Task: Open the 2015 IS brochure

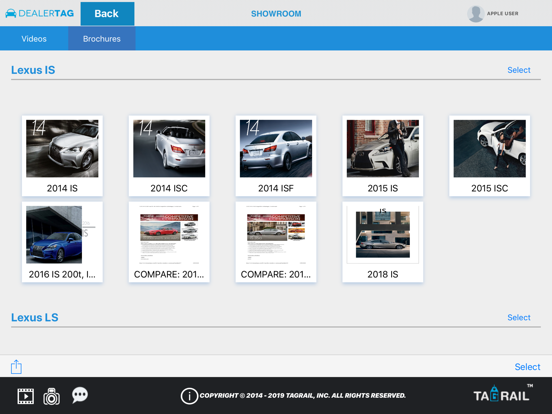Action: tap(383, 156)
